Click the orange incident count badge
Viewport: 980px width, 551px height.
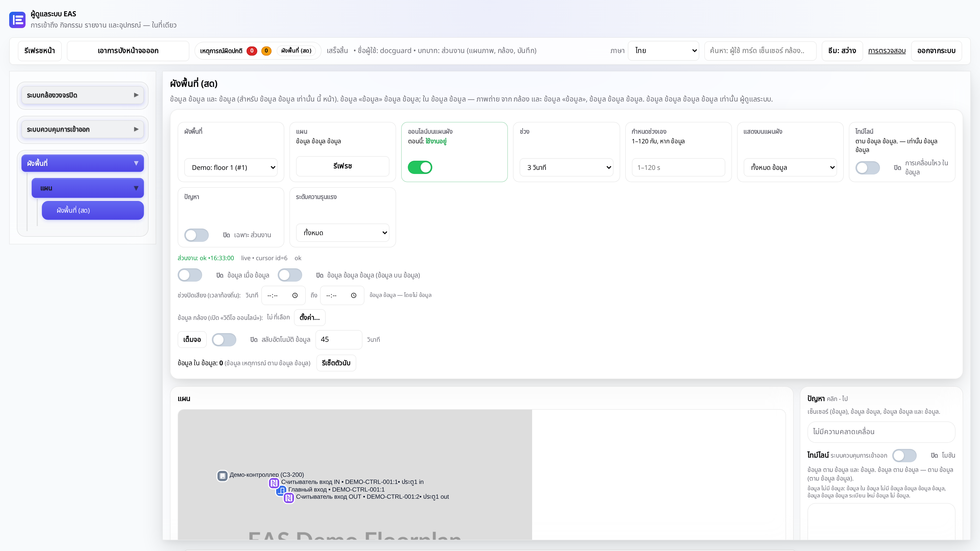[266, 51]
